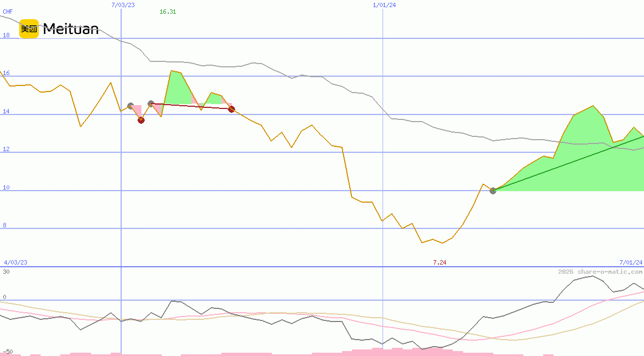Click the 7/01/24 end date label
This screenshot has width=644, height=356.
click(x=631, y=262)
